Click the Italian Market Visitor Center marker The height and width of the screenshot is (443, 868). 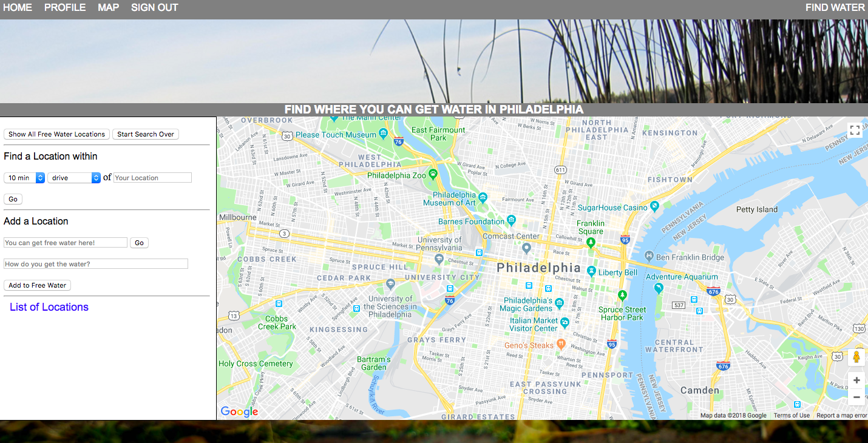coord(565,323)
